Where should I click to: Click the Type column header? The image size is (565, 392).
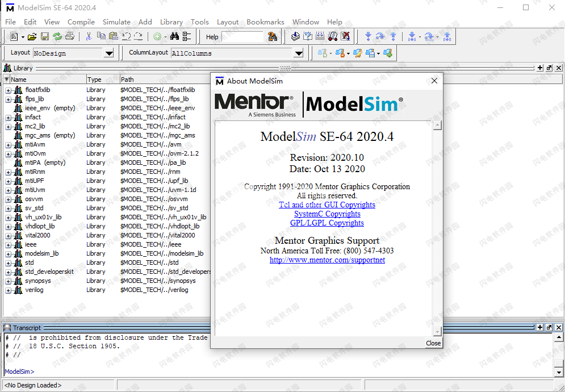[x=103, y=80]
